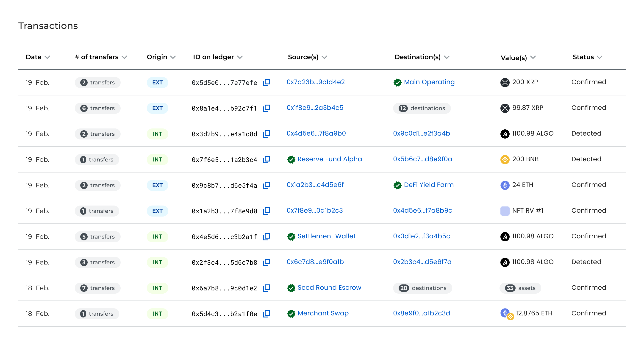Click the 12 destinations badge
The height and width of the screenshot is (345, 644).
point(422,108)
